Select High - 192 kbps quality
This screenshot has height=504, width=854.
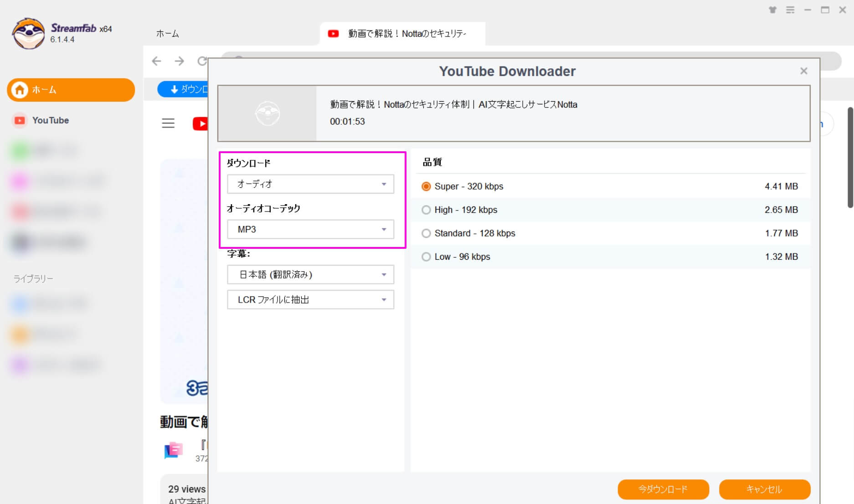pyautogui.click(x=426, y=210)
